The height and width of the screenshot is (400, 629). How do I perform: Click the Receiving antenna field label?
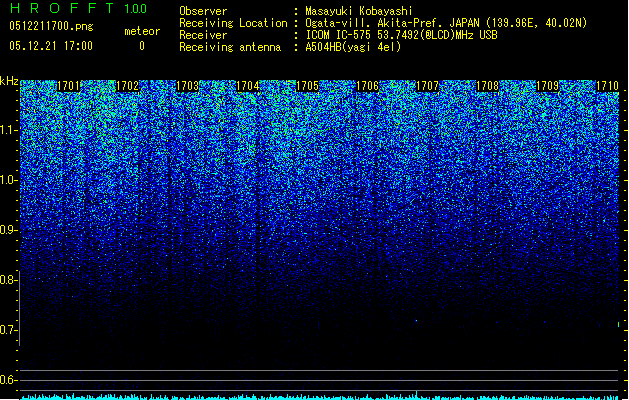(230, 47)
